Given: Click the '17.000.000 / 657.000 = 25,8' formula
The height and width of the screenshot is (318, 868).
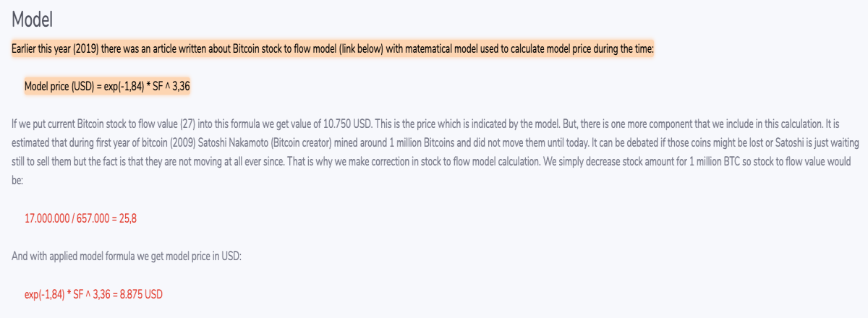Looking at the screenshot, I should 81,218.
